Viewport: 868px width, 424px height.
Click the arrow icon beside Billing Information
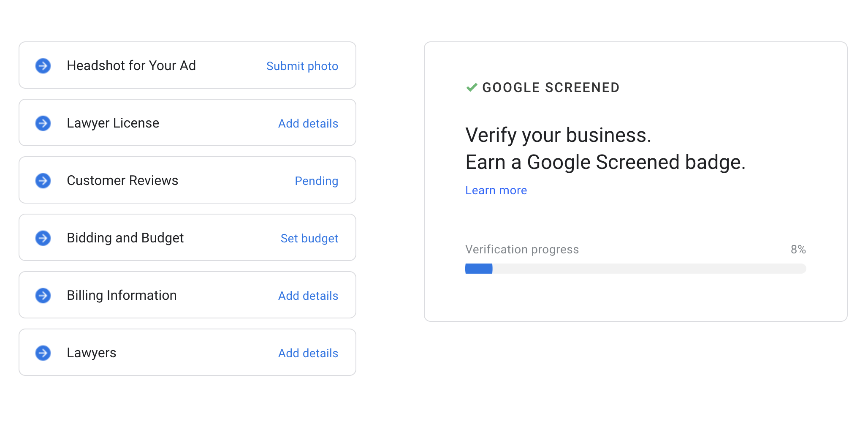pyautogui.click(x=43, y=296)
